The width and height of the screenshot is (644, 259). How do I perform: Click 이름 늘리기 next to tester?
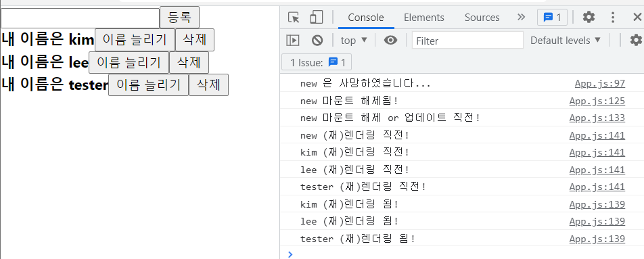(148, 85)
